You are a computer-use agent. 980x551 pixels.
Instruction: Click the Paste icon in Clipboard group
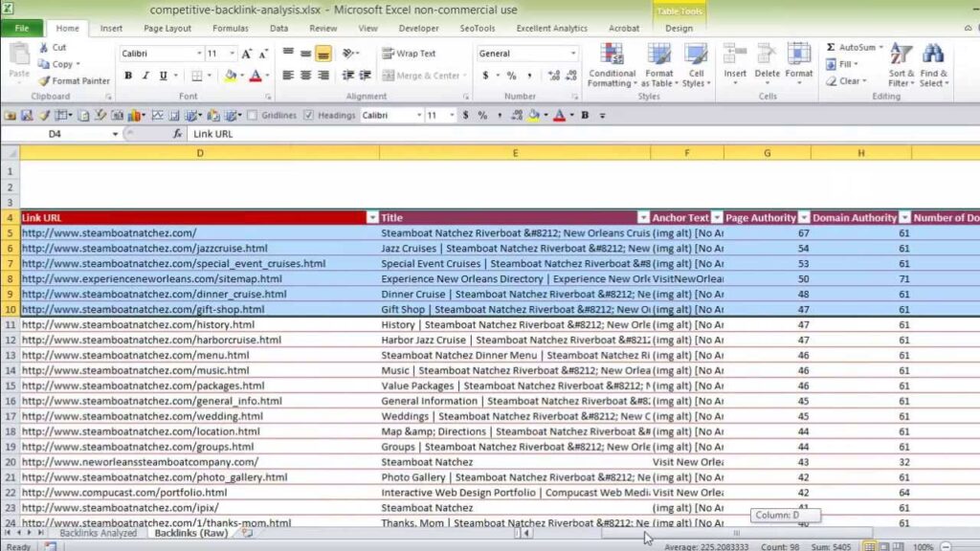click(19, 55)
